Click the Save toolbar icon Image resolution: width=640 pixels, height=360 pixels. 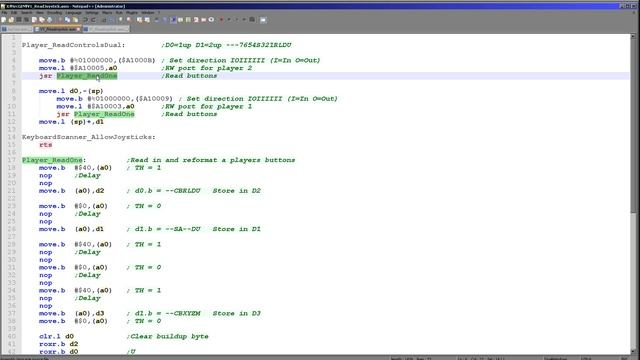[19, 20]
